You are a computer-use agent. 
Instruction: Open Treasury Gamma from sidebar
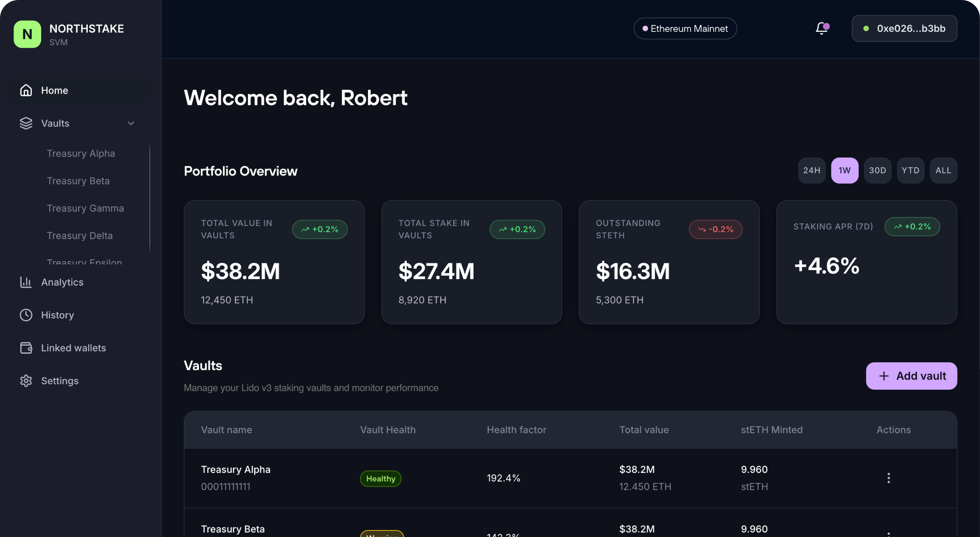pos(85,208)
